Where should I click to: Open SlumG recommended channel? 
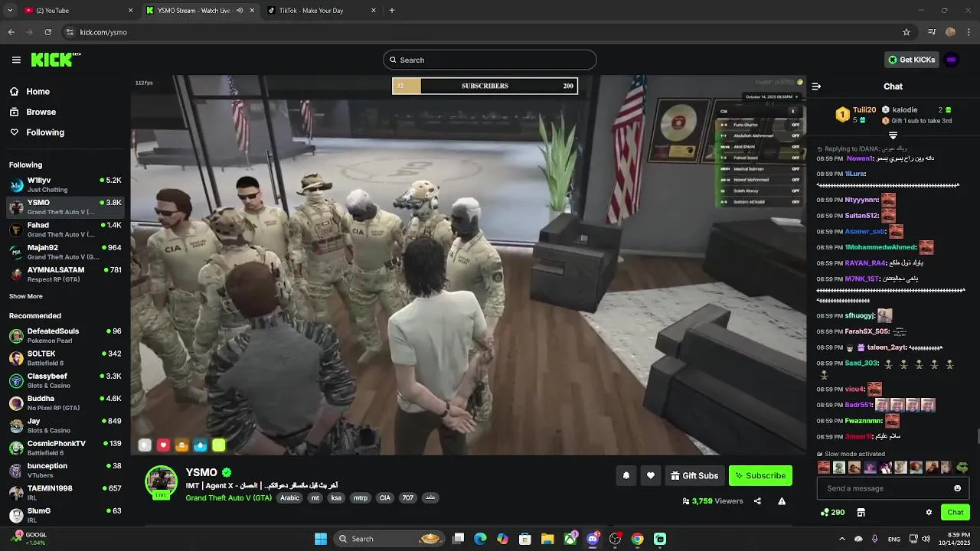pos(65,514)
